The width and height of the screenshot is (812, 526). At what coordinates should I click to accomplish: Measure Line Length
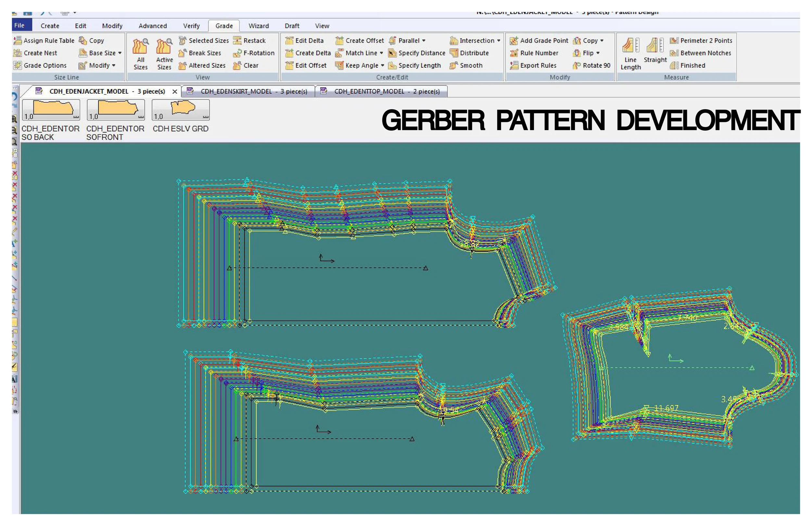click(x=630, y=54)
